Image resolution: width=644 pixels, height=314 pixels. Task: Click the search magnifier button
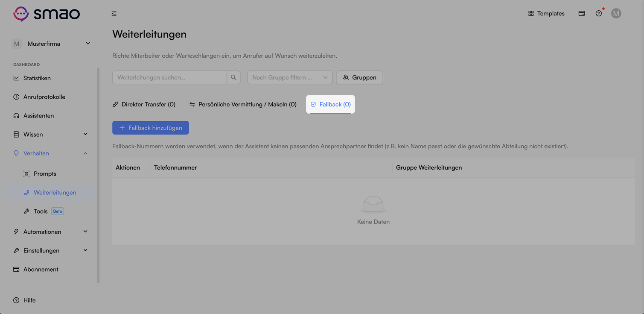pyautogui.click(x=233, y=77)
